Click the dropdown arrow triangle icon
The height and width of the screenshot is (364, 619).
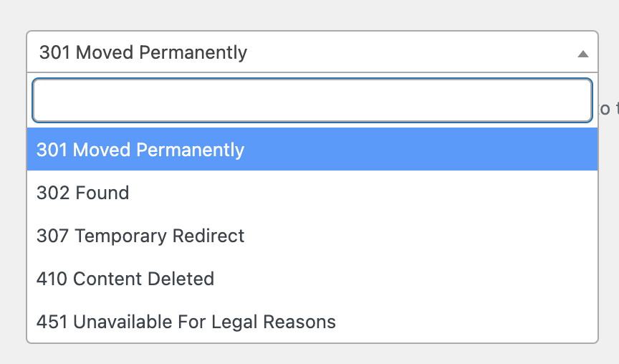tap(583, 53)
